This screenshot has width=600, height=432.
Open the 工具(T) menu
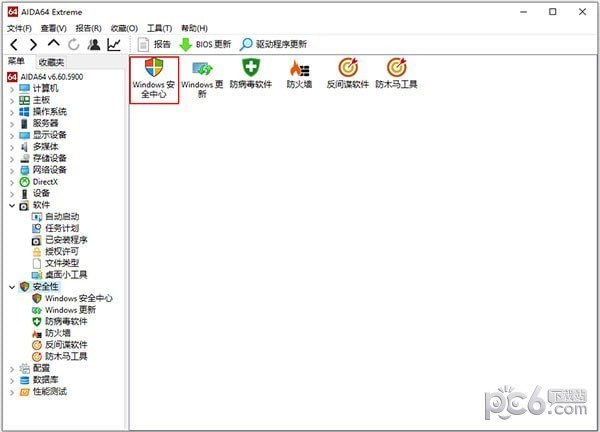click(x=159, y=28)
